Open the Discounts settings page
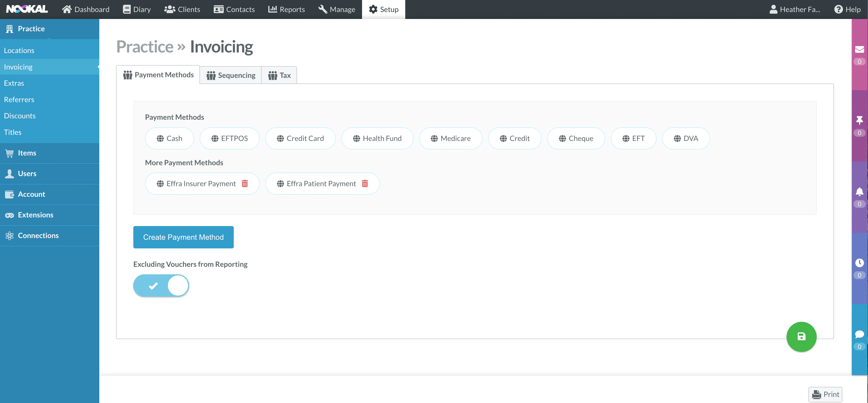This screenshot has width=868, height=403. [20, 116]
